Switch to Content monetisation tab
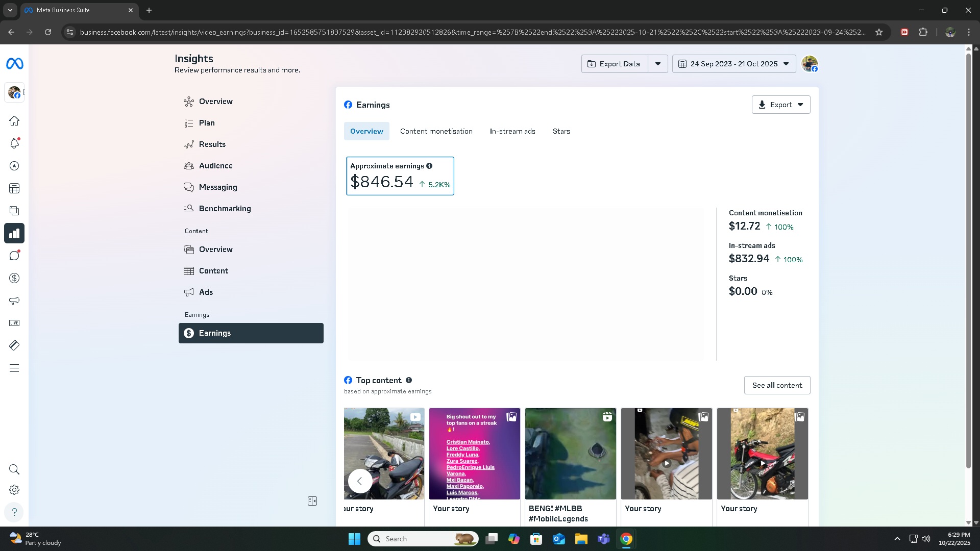980x551 pixels. point(436,131)
